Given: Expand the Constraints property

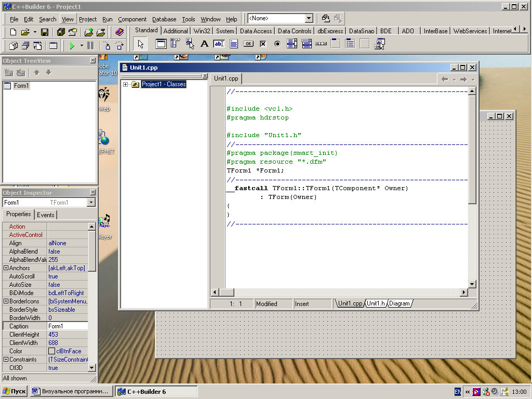Looking at the screenshot, I should click(6, 360).
